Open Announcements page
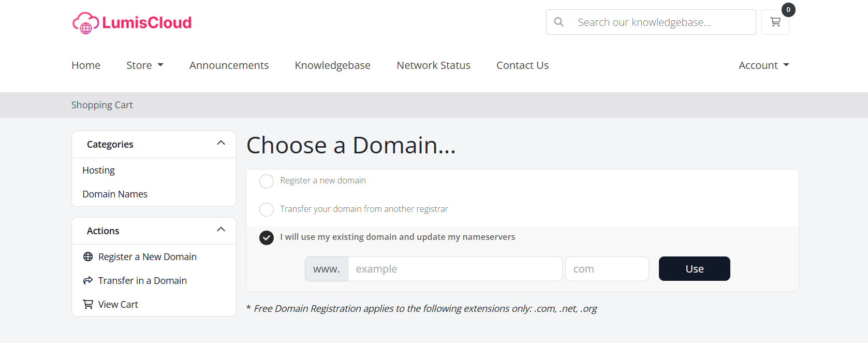Image resolution: width=868 pixels, height=343 pixels. 229,65
